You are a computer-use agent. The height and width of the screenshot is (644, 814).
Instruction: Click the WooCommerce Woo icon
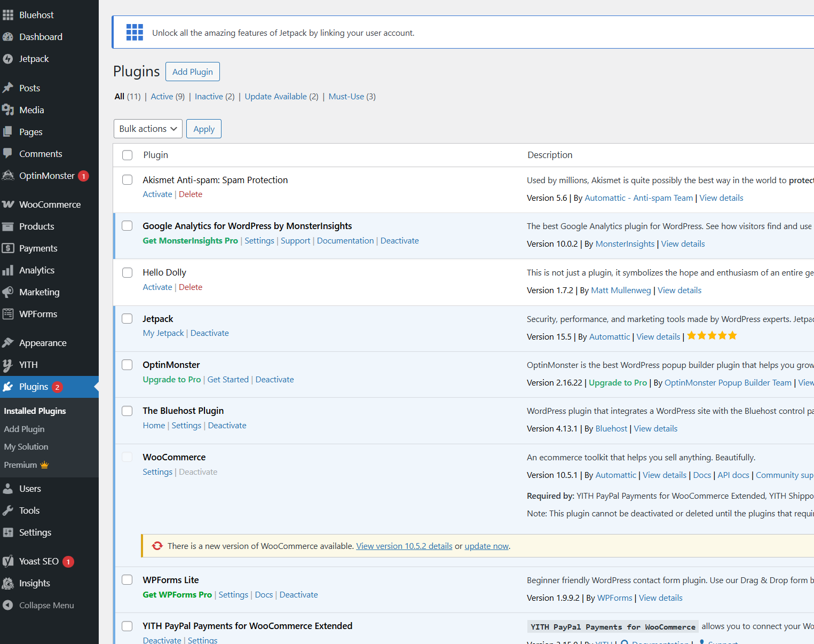[8, 205]
